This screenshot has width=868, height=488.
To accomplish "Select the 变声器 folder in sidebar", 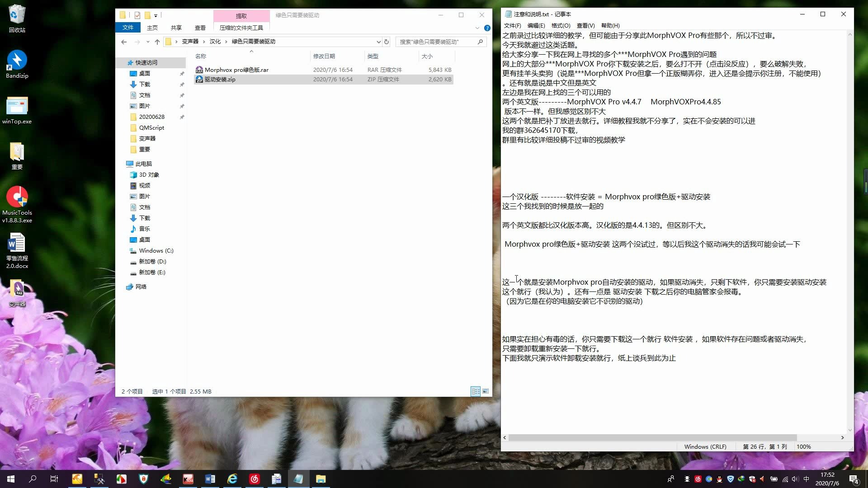I will (147, 138).
